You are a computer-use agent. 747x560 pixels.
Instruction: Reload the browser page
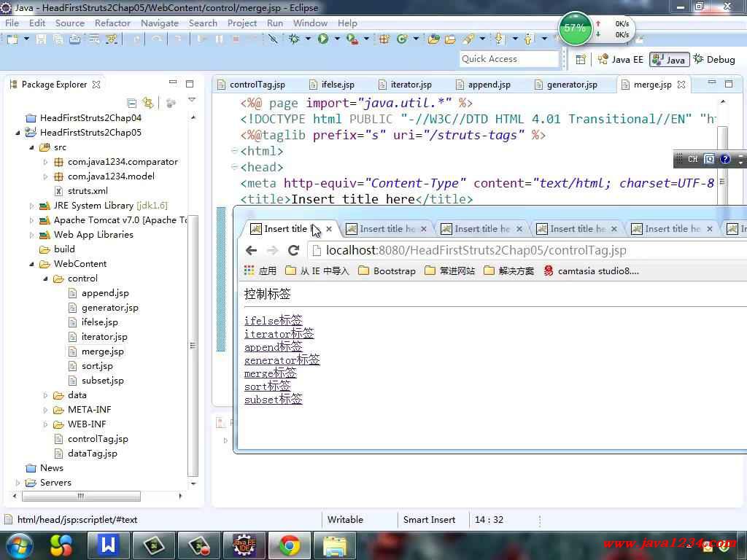[294, 250]
